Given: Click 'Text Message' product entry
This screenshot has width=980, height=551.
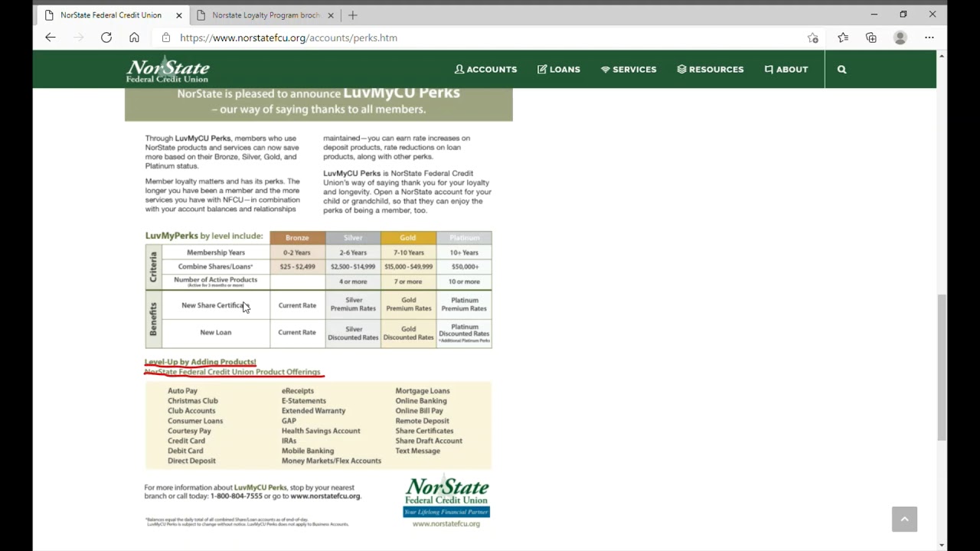Looking at the screenshot, I should pos(417,451).
